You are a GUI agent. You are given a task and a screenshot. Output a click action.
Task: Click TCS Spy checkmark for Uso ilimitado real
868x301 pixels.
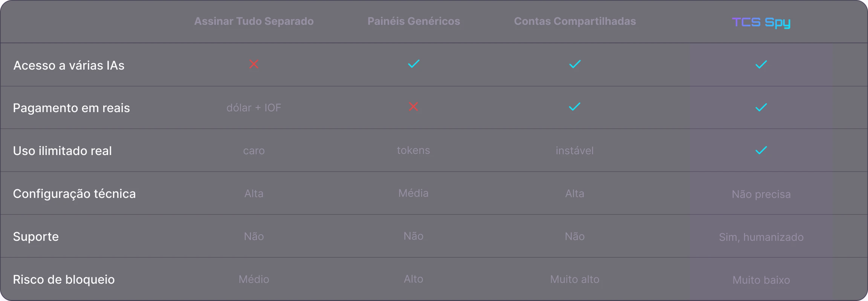[761, 150]
